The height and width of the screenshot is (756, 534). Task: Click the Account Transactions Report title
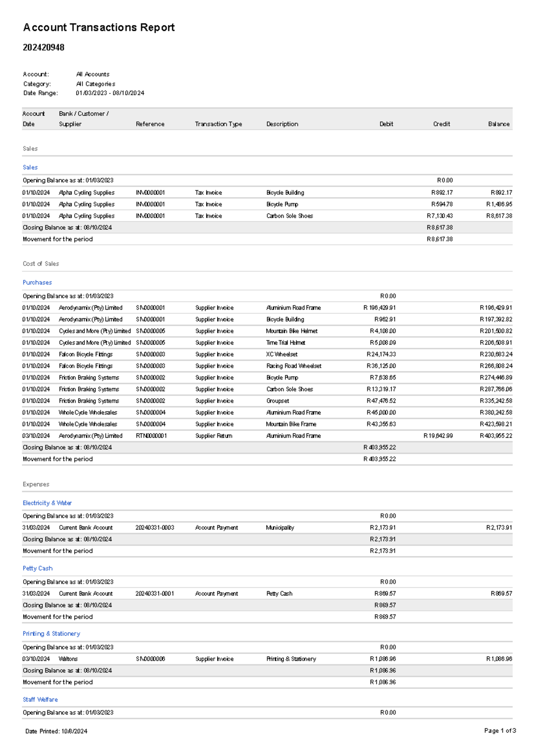[x=99, y=28]
